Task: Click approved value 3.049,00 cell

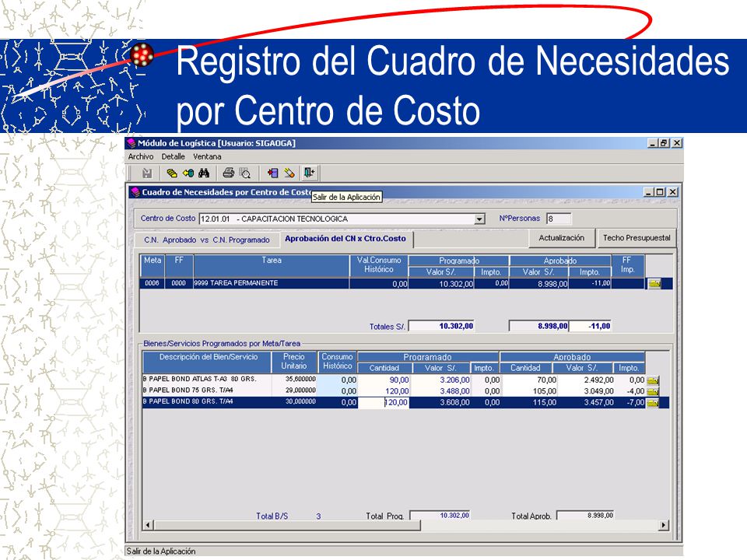Action: point(587,391)
